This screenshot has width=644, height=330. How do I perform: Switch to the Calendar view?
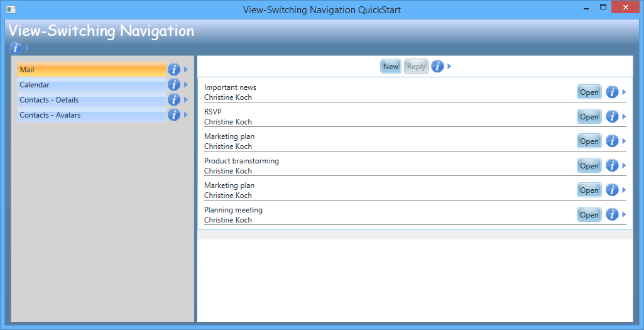pyautogui.click(x=92, y=85)
